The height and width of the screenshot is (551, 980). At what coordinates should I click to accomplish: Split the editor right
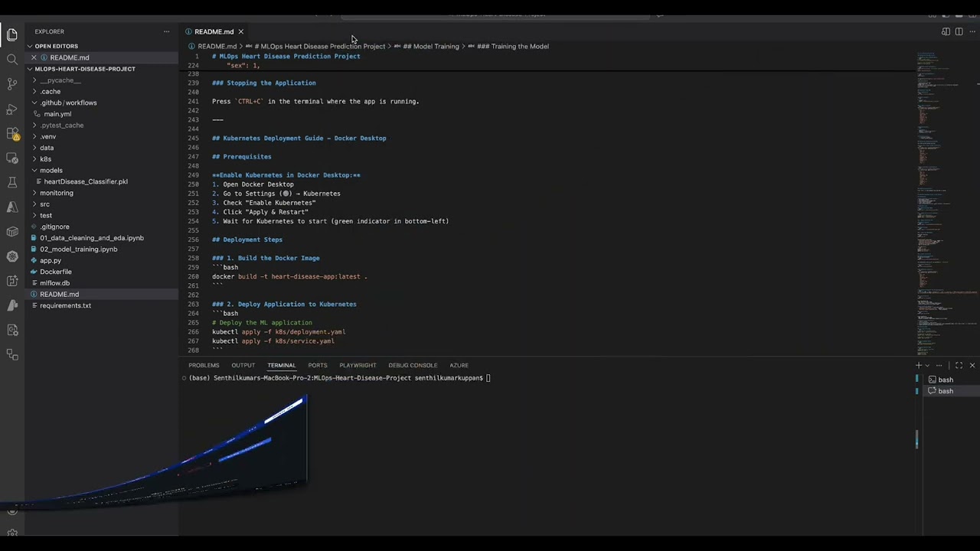[x=959, y=31]
